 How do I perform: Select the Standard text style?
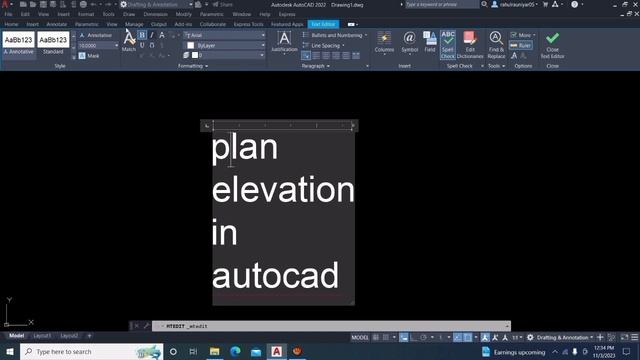pyautogui.click(x=53, y=44)
